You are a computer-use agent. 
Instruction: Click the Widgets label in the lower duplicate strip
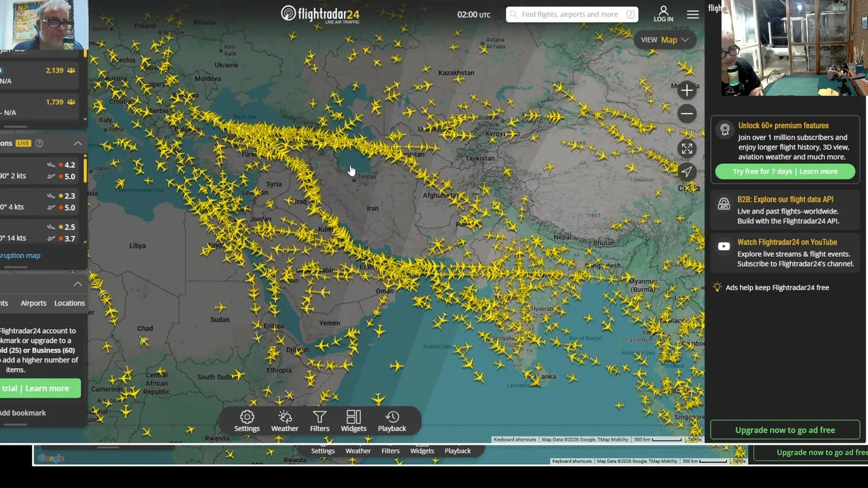[x=422, y=451]
